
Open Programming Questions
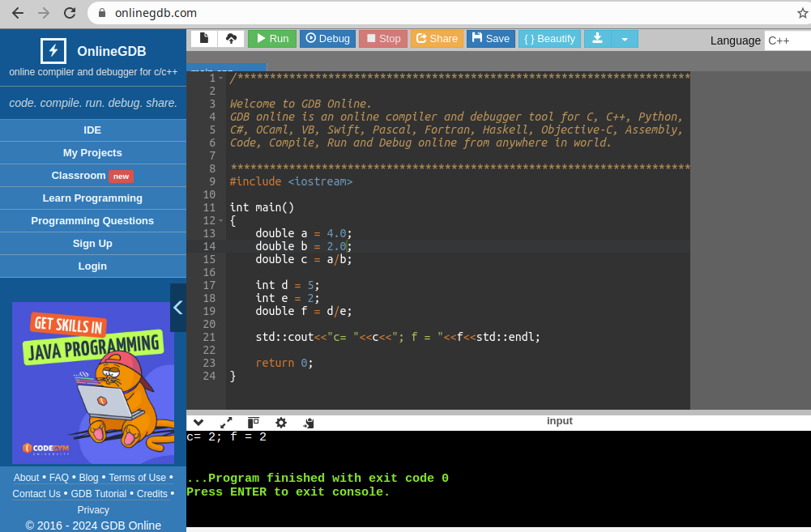click(x=92, y=221)
